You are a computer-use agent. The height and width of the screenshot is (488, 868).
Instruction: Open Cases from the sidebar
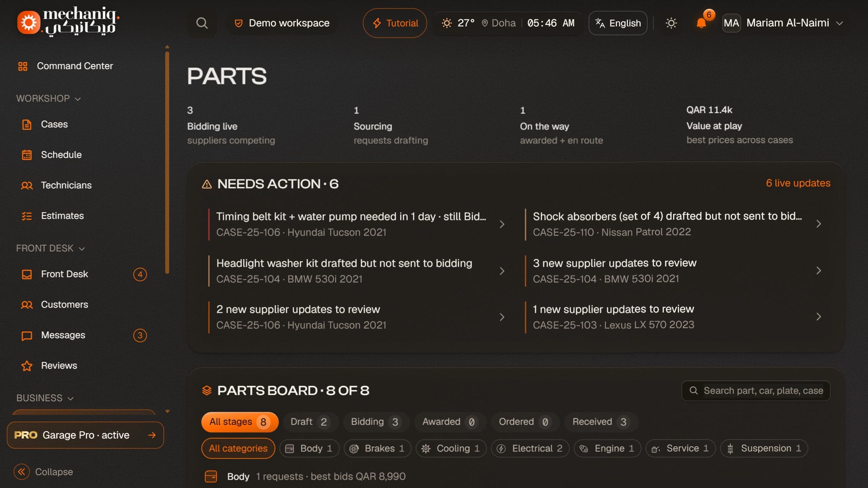pos(54,124)
